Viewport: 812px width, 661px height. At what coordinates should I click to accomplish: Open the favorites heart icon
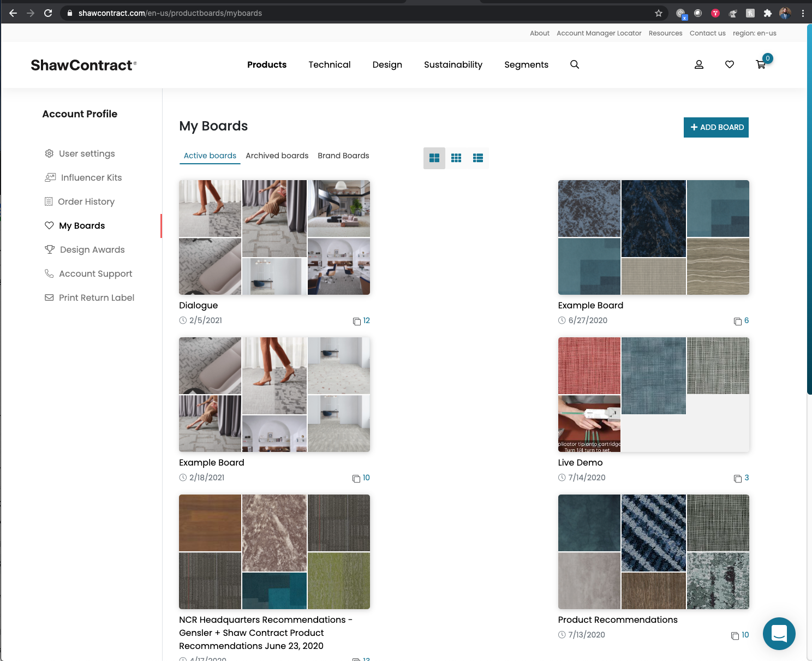[730, 64]
